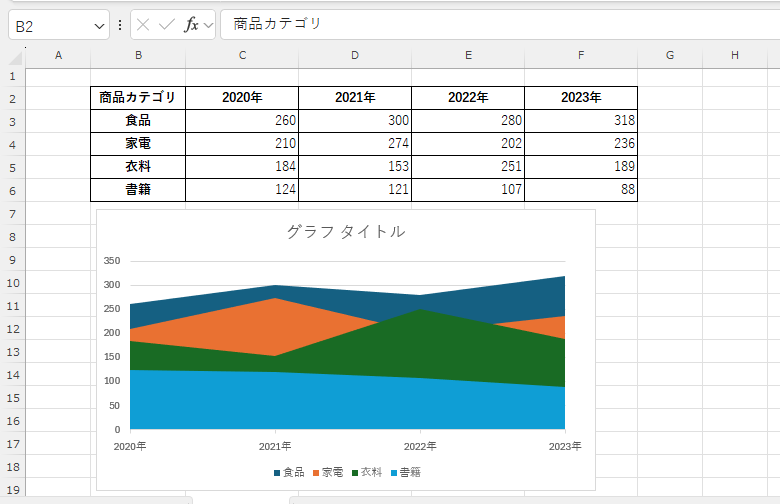Select the 商品カテゴリ header cell

(138, 98)
